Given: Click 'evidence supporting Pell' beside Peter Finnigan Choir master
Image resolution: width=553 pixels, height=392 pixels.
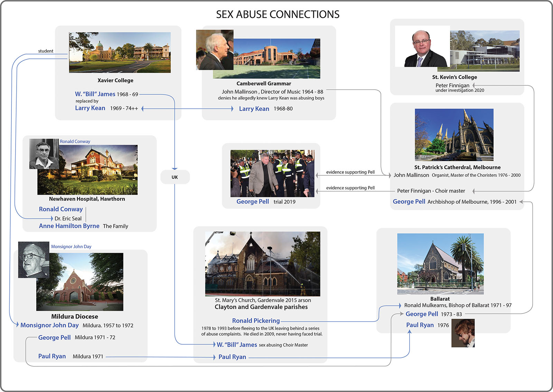Looking at the screenshot, I should point(350,188).
